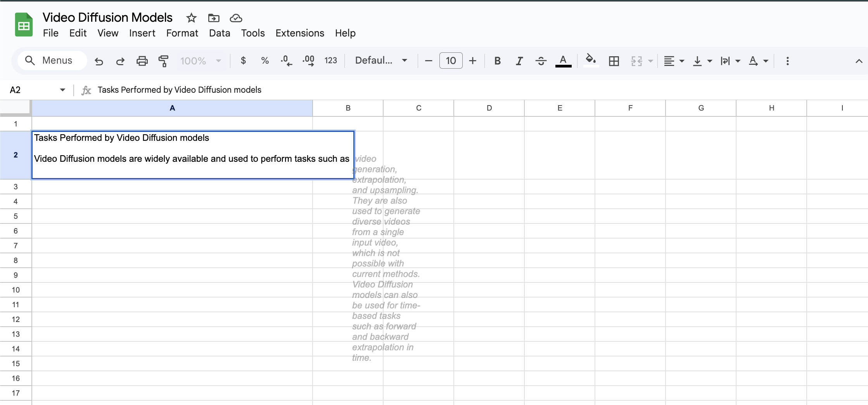Click the increase font size plus button
This screenshot has height=405, width=868.
[472, 61]
